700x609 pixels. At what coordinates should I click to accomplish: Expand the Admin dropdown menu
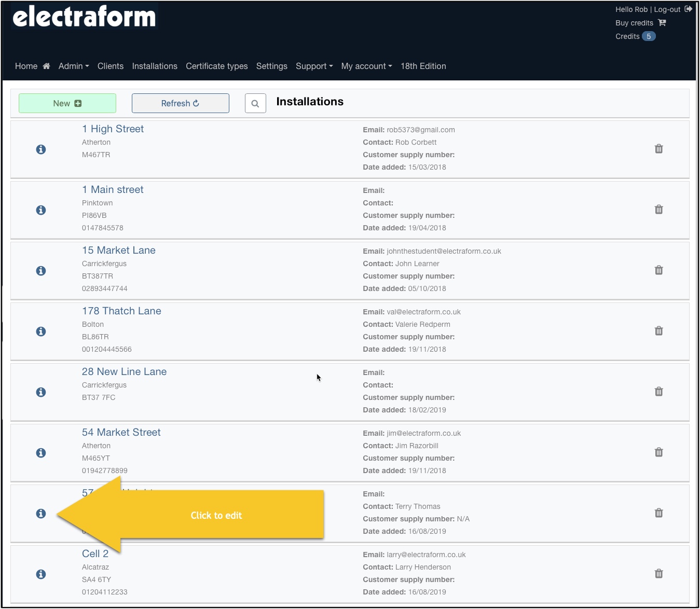coord(74,66)
